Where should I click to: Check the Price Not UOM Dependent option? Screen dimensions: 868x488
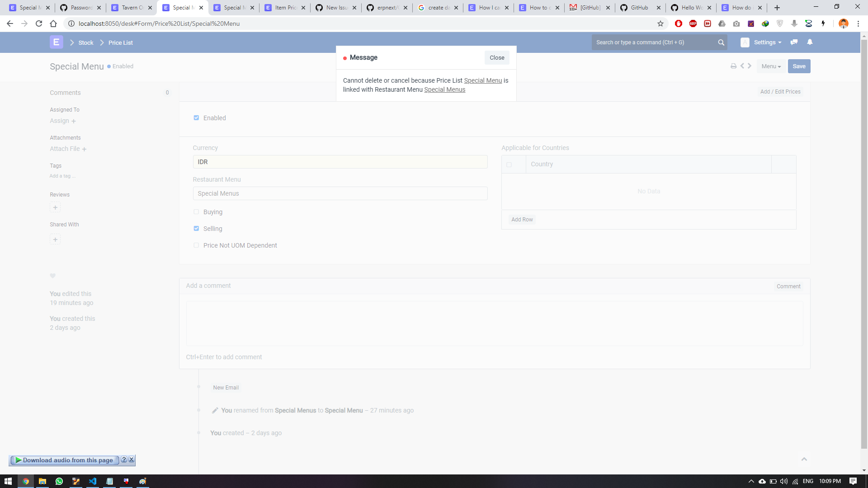[x=196, y=245]
